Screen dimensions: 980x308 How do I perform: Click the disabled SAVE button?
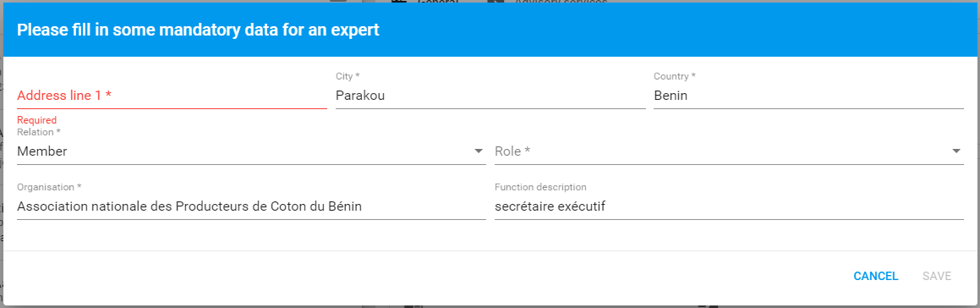[x=937, y=276]
